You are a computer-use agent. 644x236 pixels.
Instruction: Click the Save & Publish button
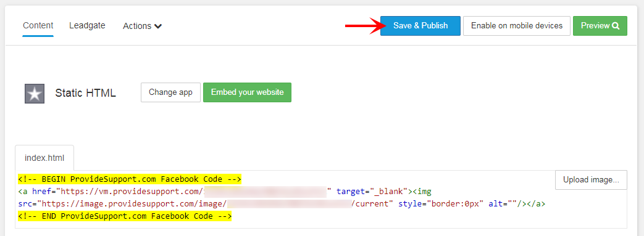(420, 26)
